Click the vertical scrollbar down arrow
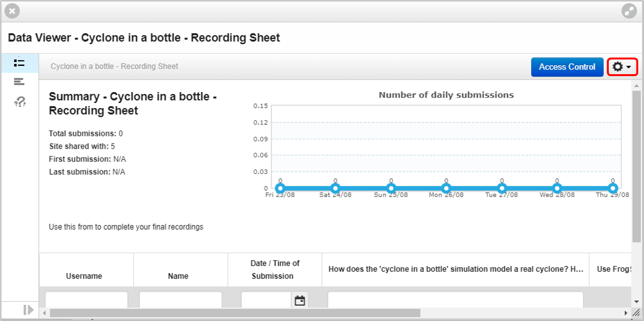The width and height of the screenshot is (644, 321). click(636, 303)
